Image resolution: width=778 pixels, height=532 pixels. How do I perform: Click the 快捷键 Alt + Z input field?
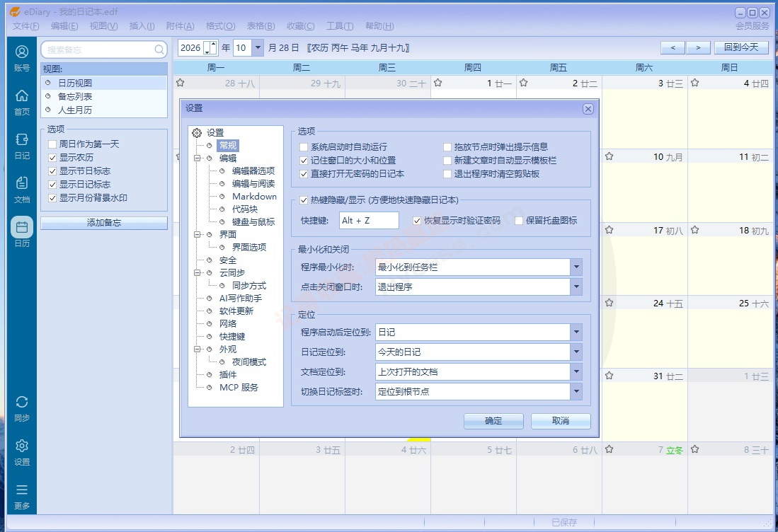tap(369, 221)
